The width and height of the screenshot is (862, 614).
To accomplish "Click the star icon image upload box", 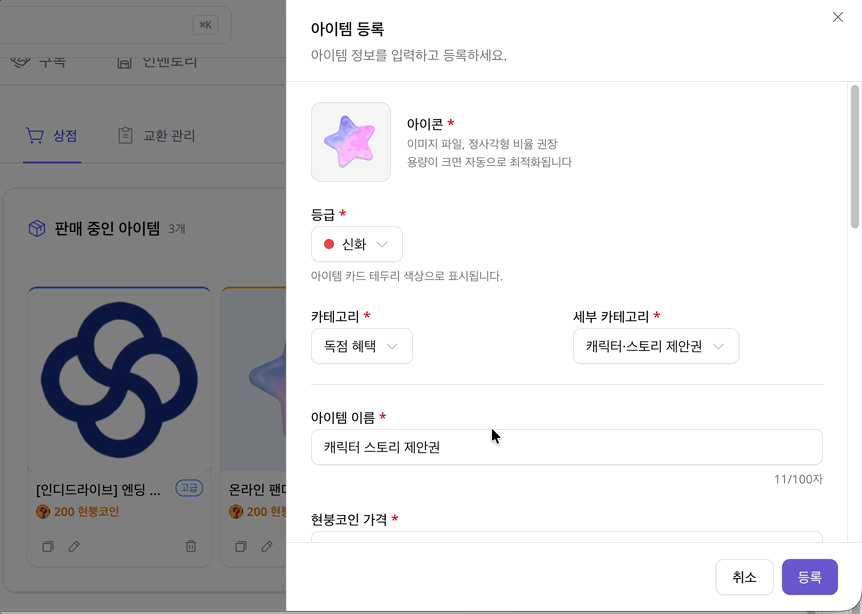I will pyautogui.click(x=351, y=142).
